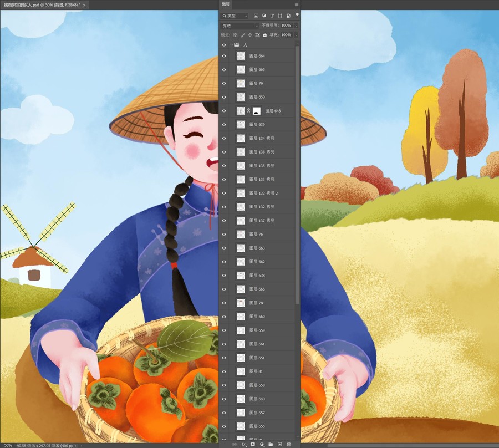Toggle visibility of 图层 79

tap(224, 83)
